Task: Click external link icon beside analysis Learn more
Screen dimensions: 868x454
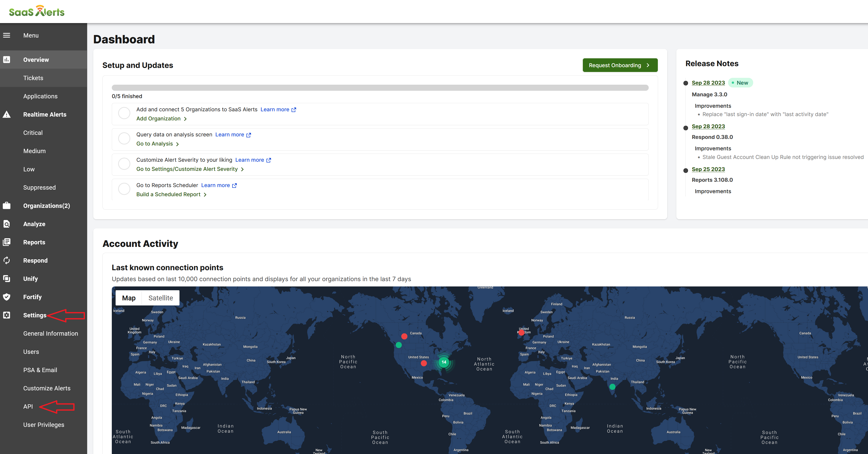Action: click(249, 135)
